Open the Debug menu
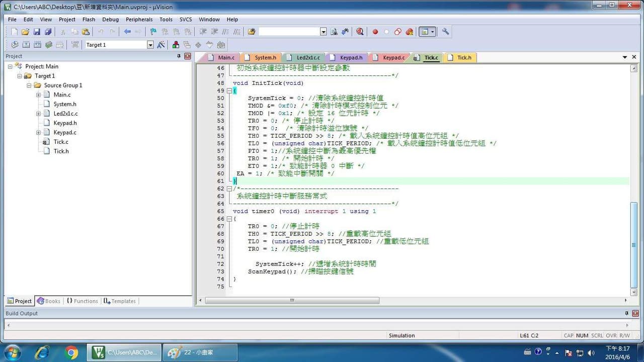The image size is (644, 362). [x=110, y=20]
